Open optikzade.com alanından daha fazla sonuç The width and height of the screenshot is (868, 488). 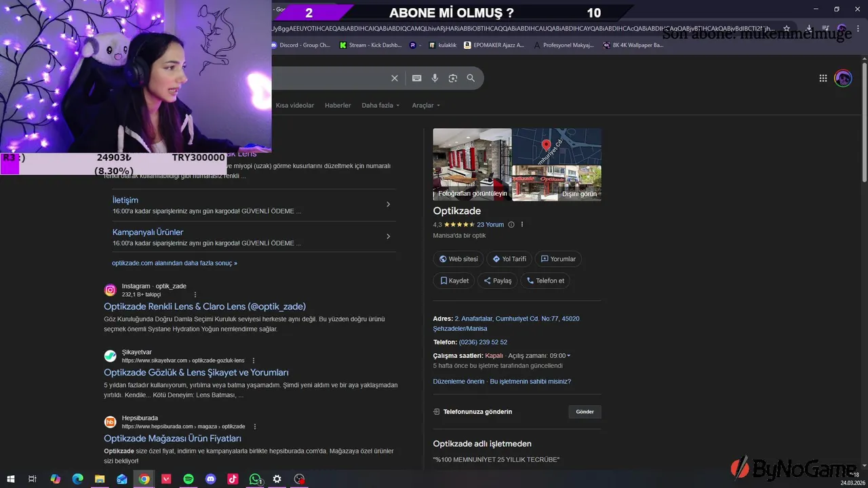(x=174, y=263)
